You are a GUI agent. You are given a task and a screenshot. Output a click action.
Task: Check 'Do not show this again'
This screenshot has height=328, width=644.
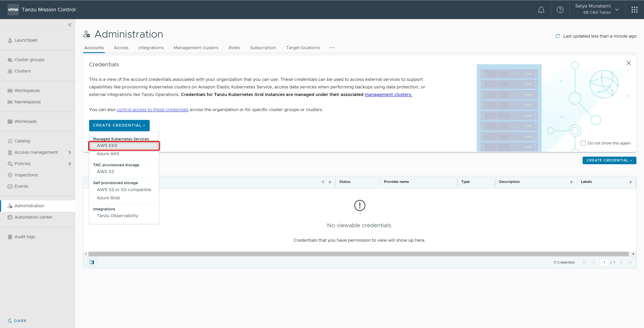tap(583, 143)
